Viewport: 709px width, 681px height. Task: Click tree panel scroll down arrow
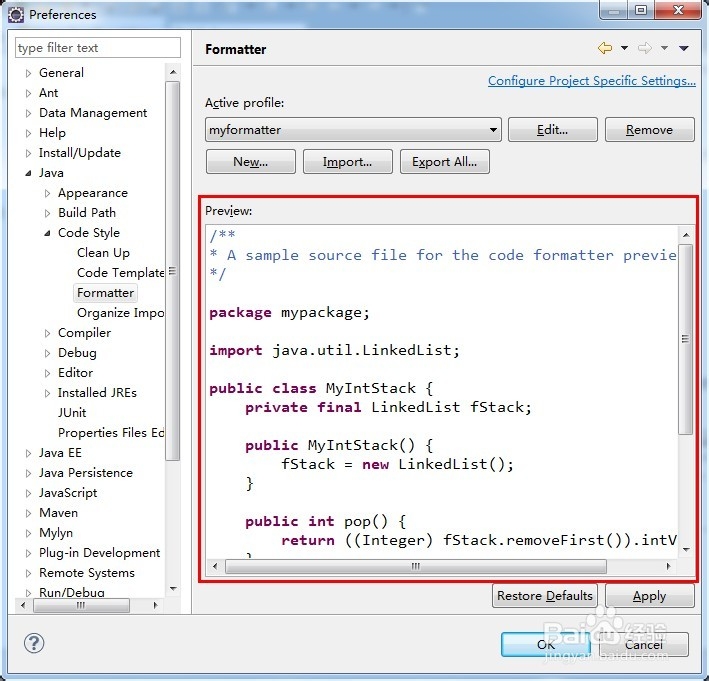[173, 588]
